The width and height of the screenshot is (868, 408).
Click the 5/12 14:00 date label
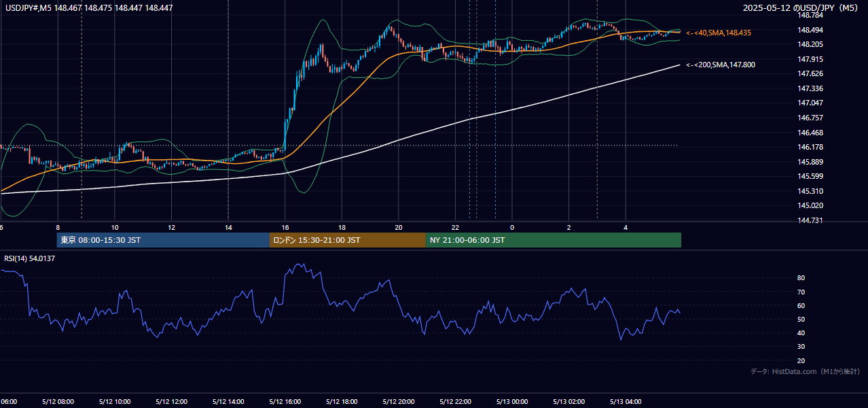pos(228,402)
